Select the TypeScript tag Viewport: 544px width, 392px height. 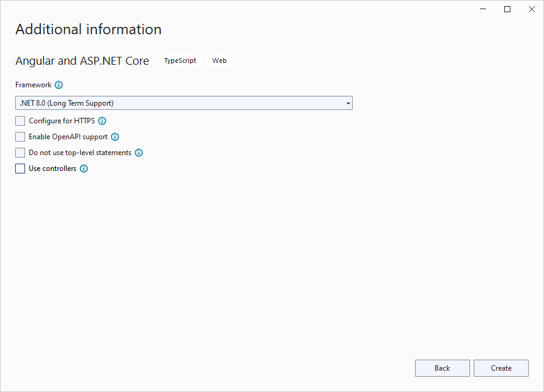pyautogui.click(x=180, y=60)
